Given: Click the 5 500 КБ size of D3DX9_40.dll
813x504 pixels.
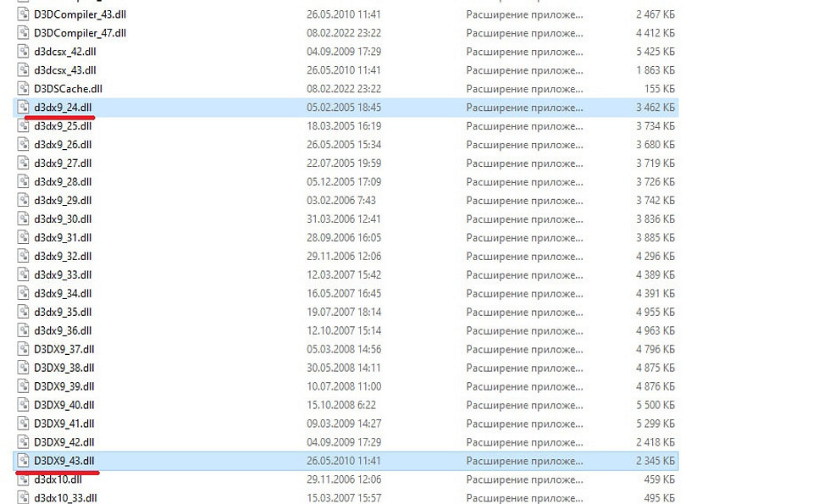Looking at the screenshot, I should coord(655,405).
